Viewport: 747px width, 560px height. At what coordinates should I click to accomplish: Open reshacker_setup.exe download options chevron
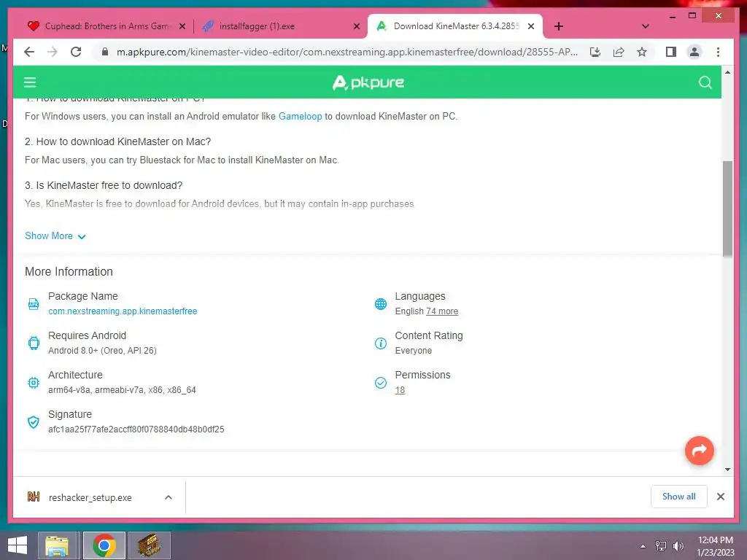(x=169, y=497)
